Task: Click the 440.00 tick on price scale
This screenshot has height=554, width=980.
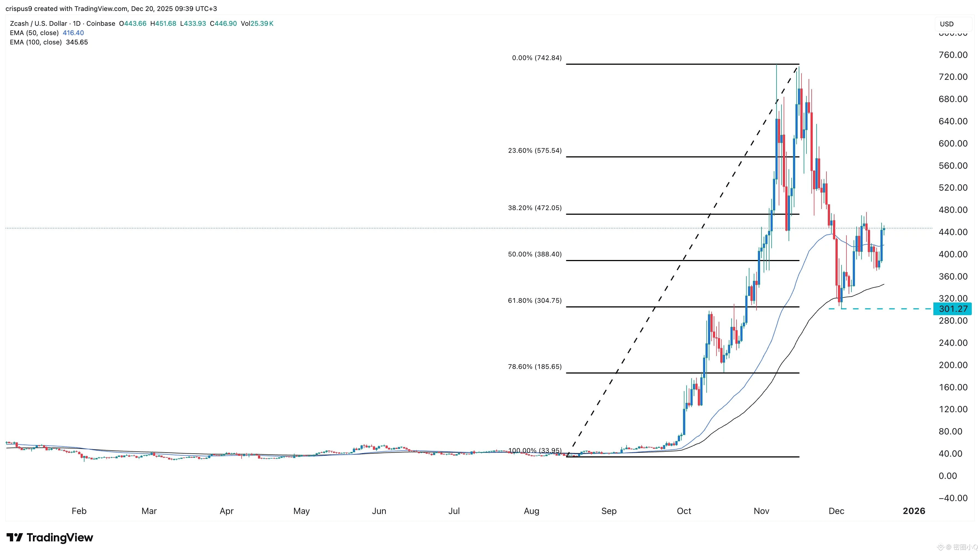Action: 953,232
